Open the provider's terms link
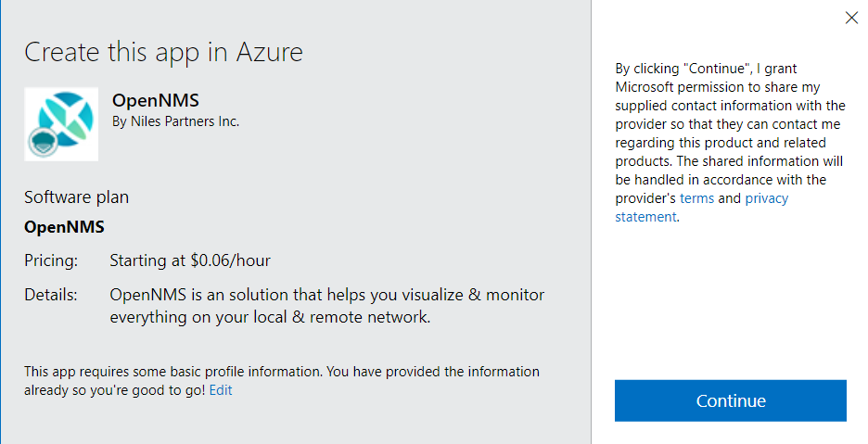This screenshot has width=868, height=444. [x=696, y=198]
